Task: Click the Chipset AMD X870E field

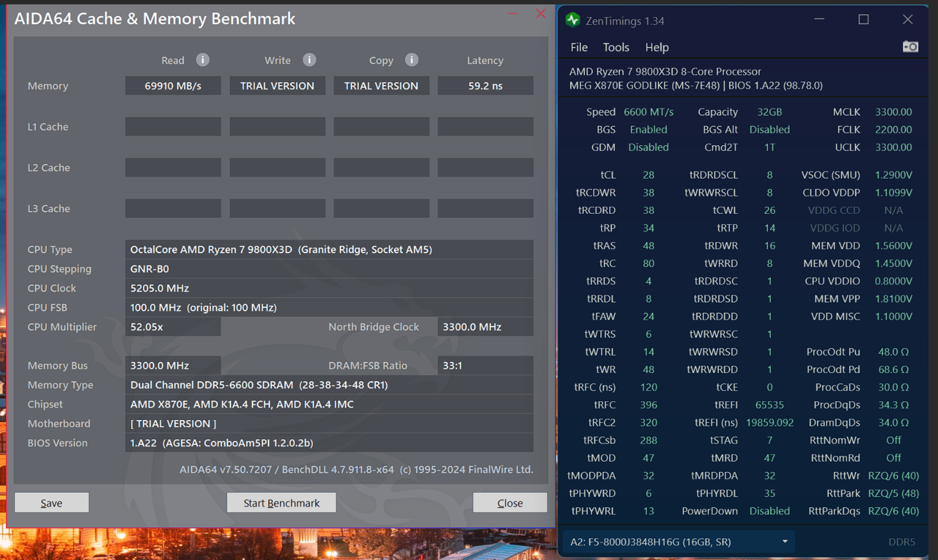Action: pyautogui.click(x=329, y=404)
